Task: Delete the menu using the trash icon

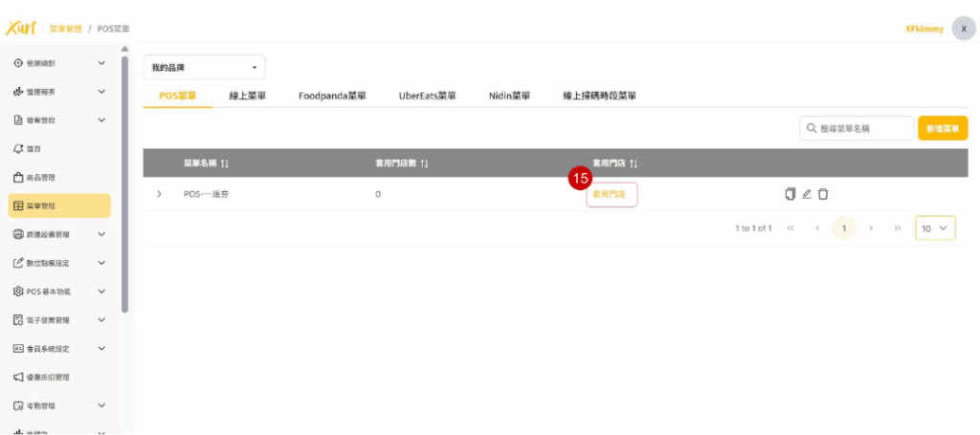Action: click(823, 194)
